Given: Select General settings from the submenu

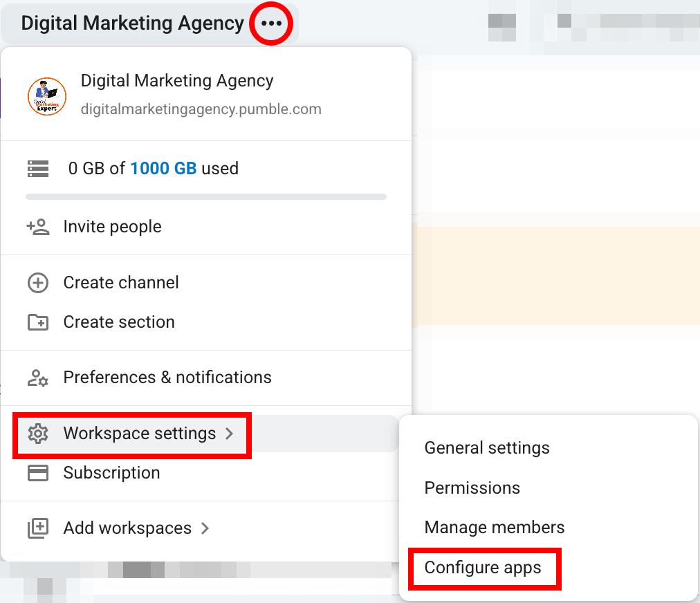Looking at the screenshot, I should [x=486, y=448].
